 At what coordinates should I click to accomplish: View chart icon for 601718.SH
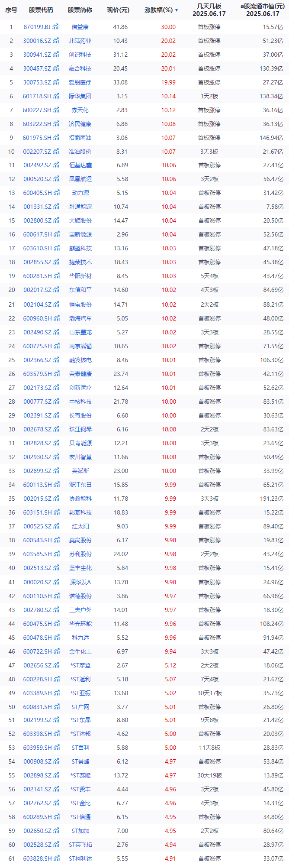tap(56, 96)
